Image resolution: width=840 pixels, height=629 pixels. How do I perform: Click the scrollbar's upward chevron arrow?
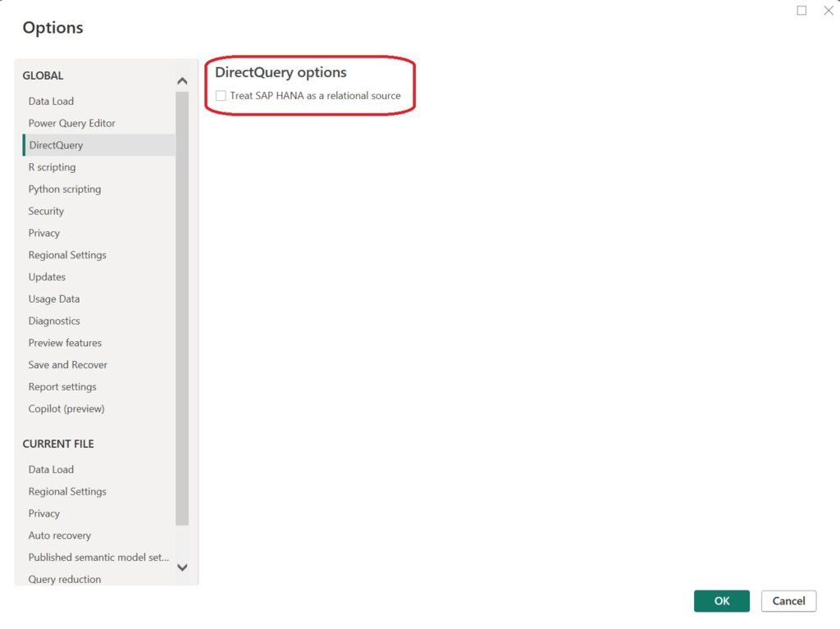click(x=182, y=80)
